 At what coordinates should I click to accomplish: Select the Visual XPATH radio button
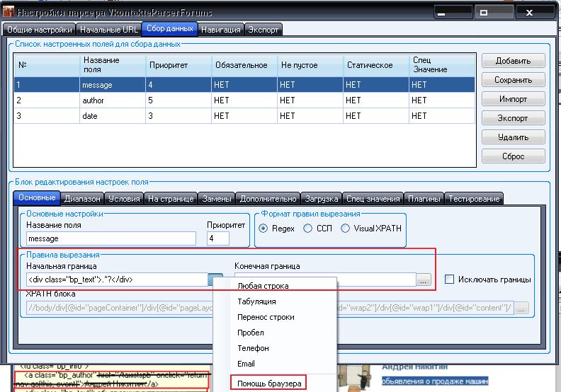[346, 229]
